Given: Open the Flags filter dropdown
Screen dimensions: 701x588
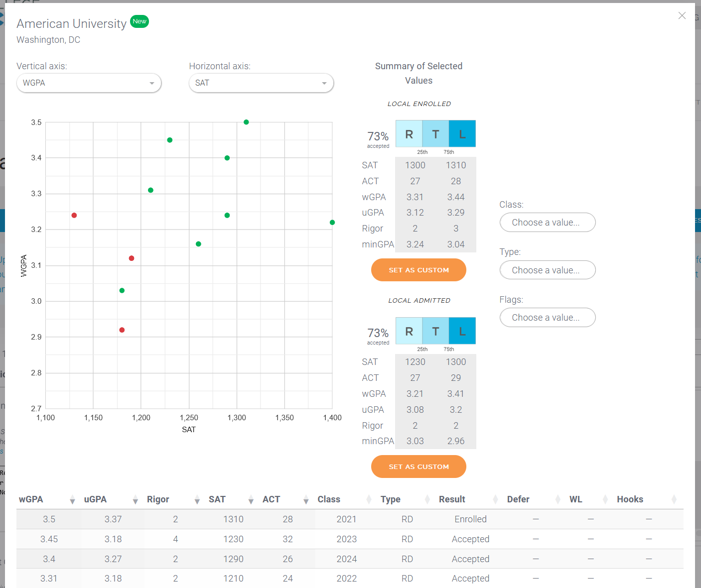Looking at the screenshot, I should 548,318.
